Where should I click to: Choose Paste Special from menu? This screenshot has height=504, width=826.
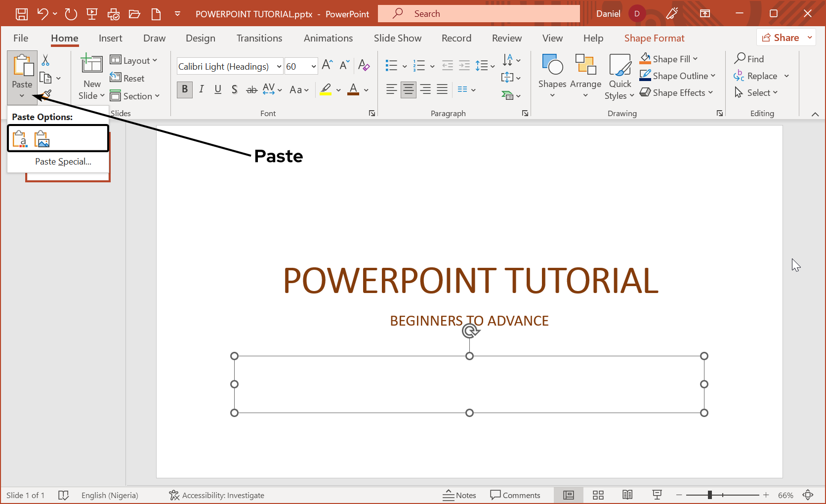tap(63, 162)
